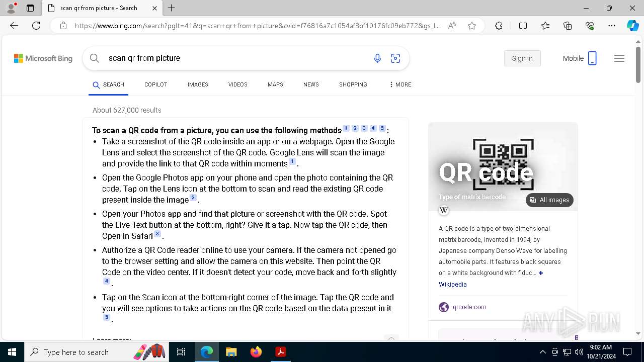644x362 pixels.
Task: Open citation 4 after 'forth slightly'
Action: click(106, 281)
